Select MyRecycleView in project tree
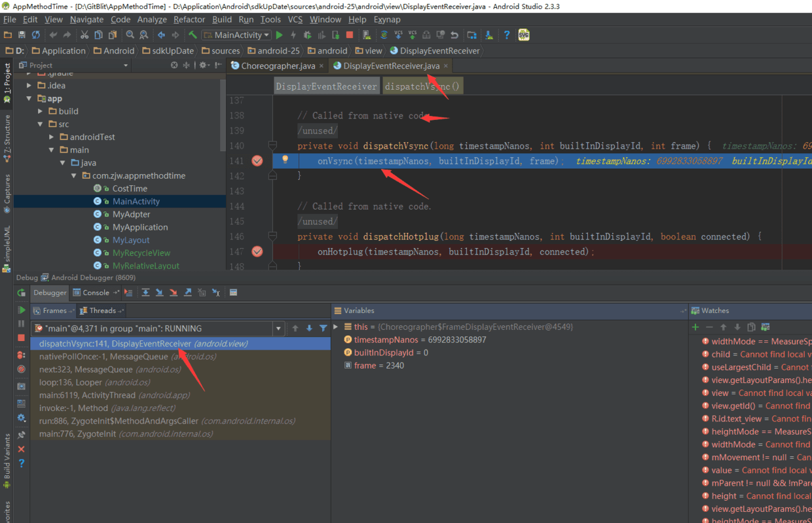 [x=141, y=253]
